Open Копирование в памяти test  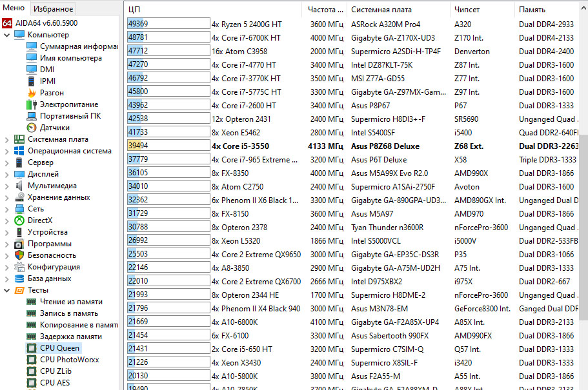[79, 325]
